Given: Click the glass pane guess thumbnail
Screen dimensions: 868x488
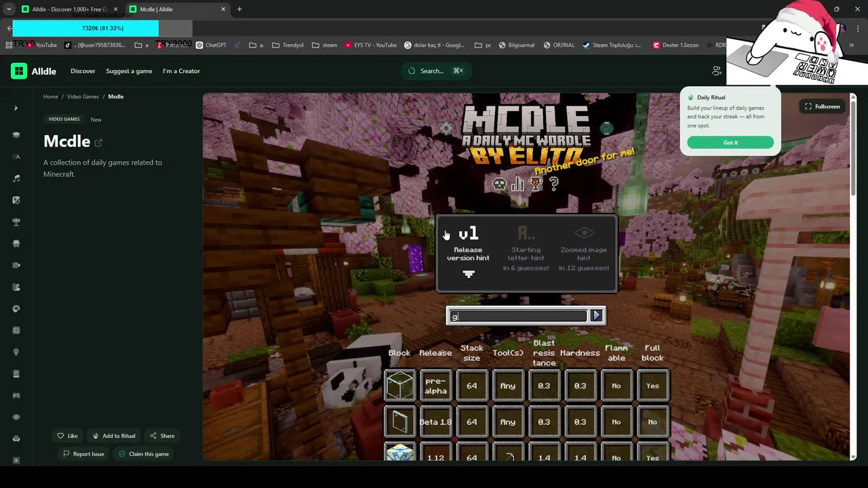Looking at the screenshot, I should (399, 422).
